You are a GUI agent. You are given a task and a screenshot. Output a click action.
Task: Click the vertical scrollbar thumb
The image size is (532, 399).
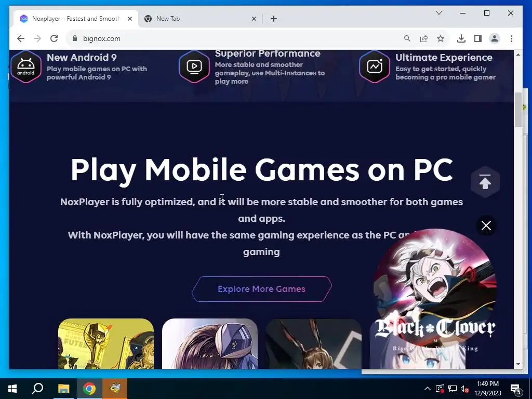coord(518,110)
